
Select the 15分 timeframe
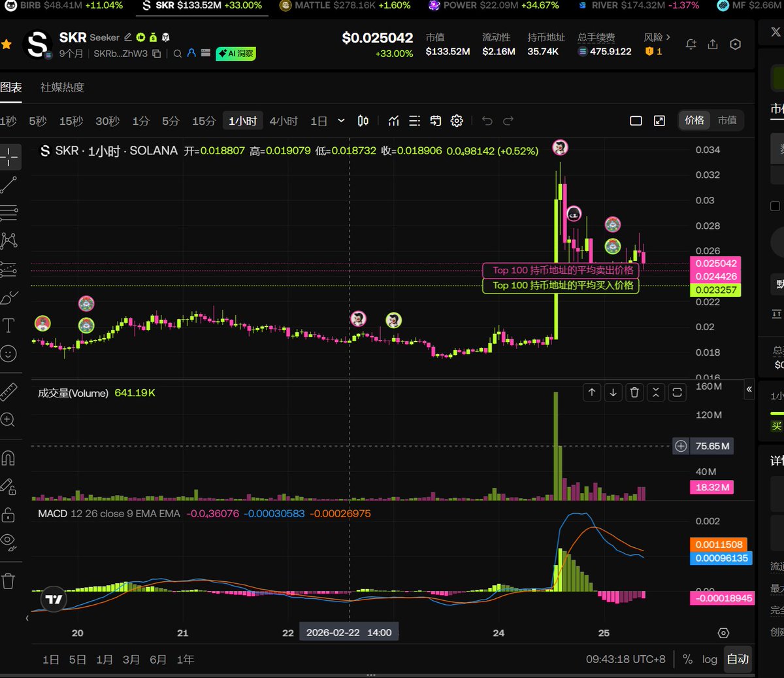[204, 121]
